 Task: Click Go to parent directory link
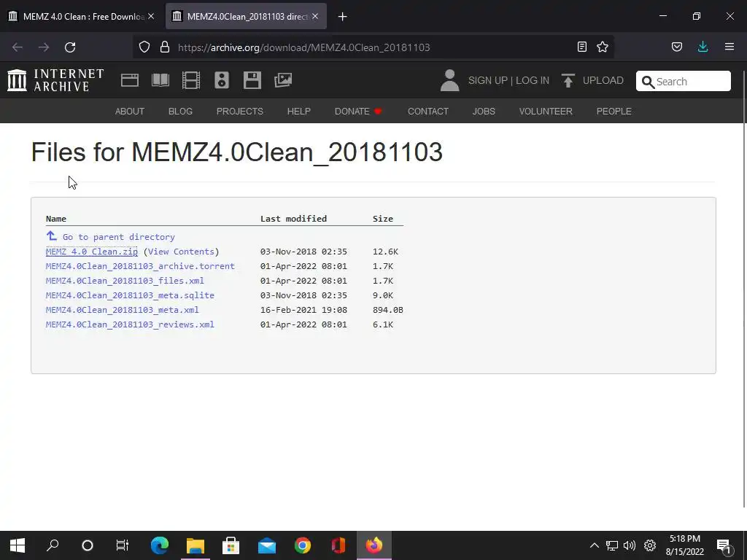(119, 237)
